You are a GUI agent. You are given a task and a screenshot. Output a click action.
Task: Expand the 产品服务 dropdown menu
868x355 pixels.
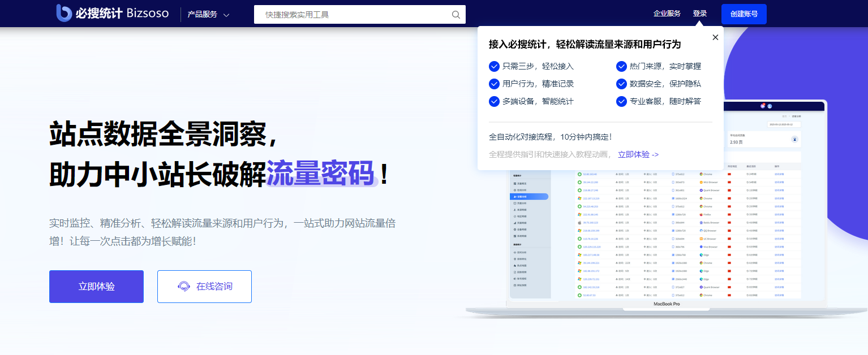pyautogui.click(x=203, y=15)
